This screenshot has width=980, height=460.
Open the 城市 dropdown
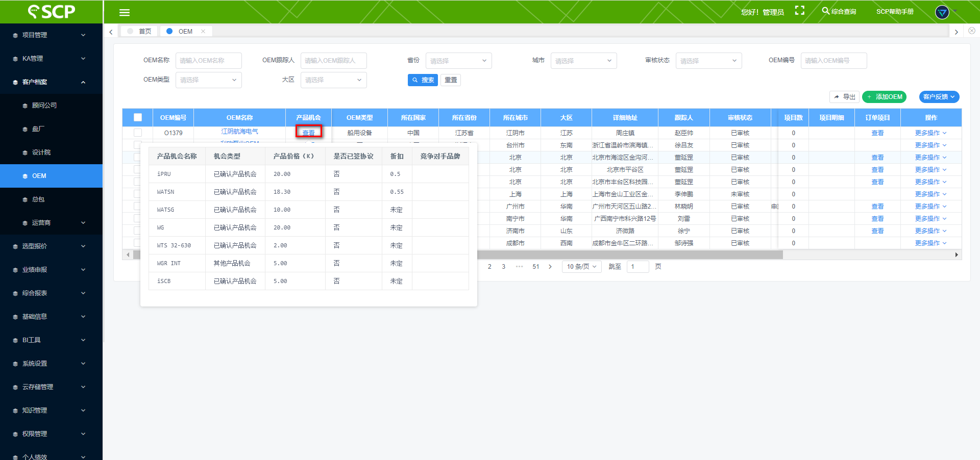click(583, 61)
